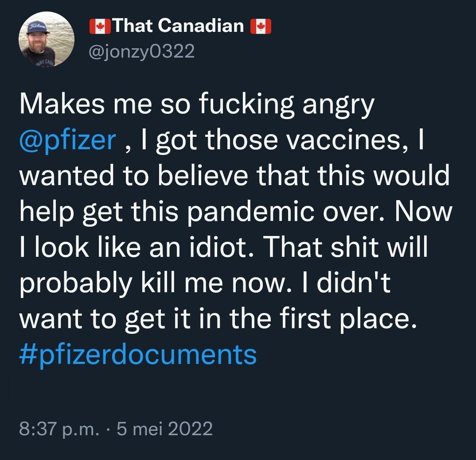The image size is (476, 460).
Task: Click the word "Makes" starting the tweet
Action: (58, 105)
